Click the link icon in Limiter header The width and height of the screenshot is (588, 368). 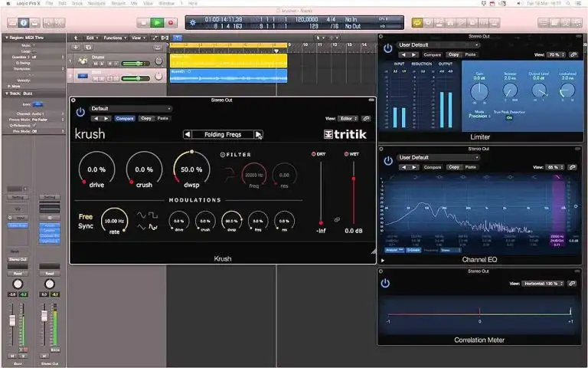point(573,55)
